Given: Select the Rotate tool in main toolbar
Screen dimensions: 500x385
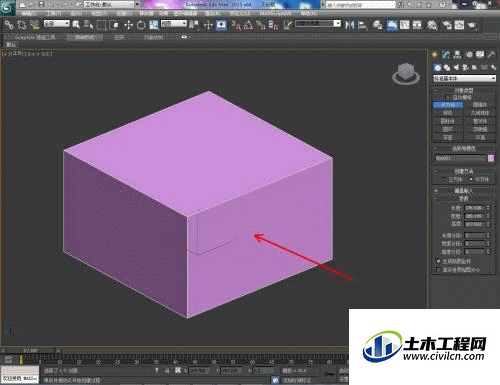Looking at the screenshot, I should pyautogui.click(x=141, y=25).
